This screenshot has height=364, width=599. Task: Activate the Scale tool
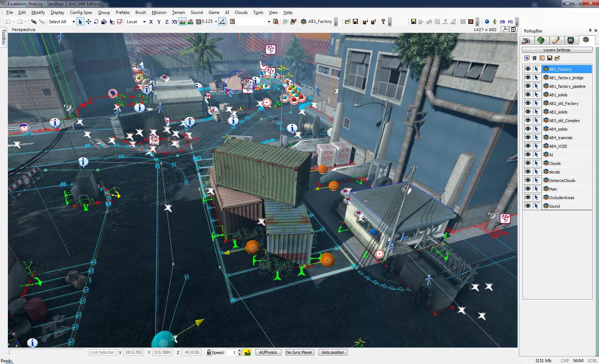(104, 21)
